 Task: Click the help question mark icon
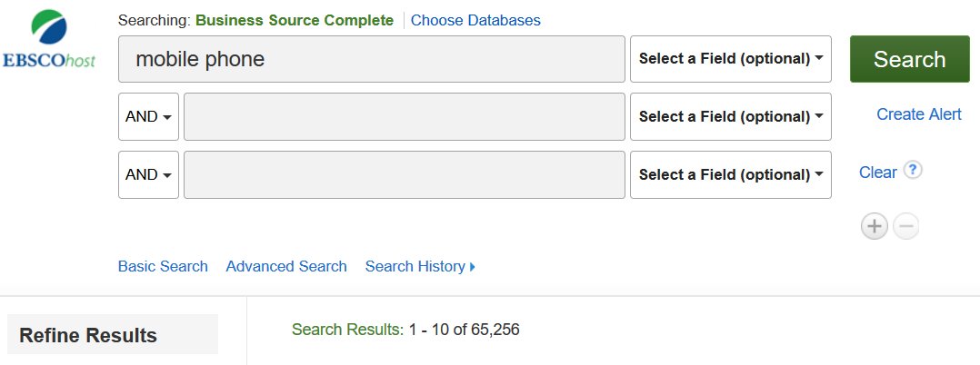(x=914, y=170)
